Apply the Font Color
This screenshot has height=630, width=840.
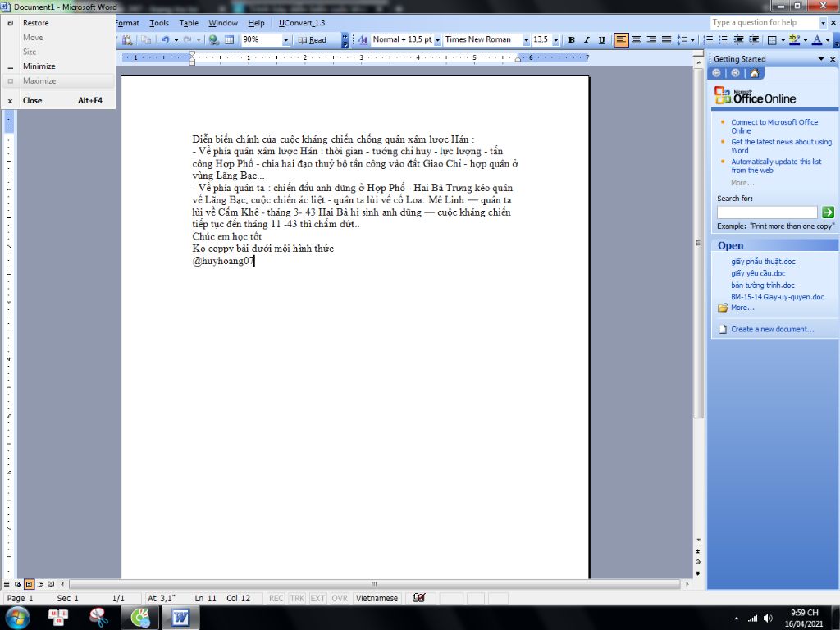click(816, 39)
